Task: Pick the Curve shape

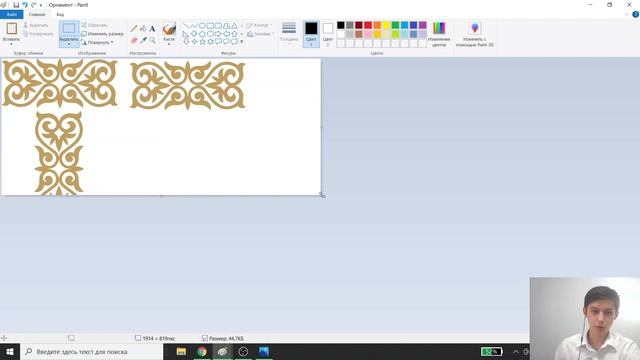Action: (194, 26)
